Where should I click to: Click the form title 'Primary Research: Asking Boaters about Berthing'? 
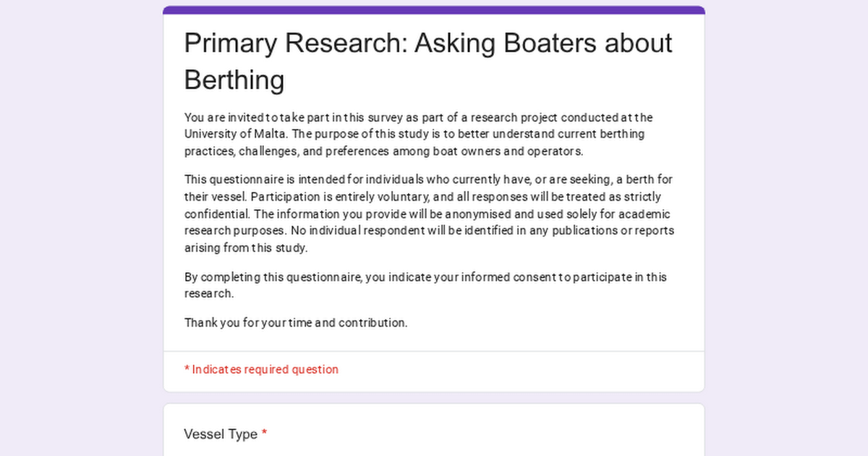click(x=427, y=62)
